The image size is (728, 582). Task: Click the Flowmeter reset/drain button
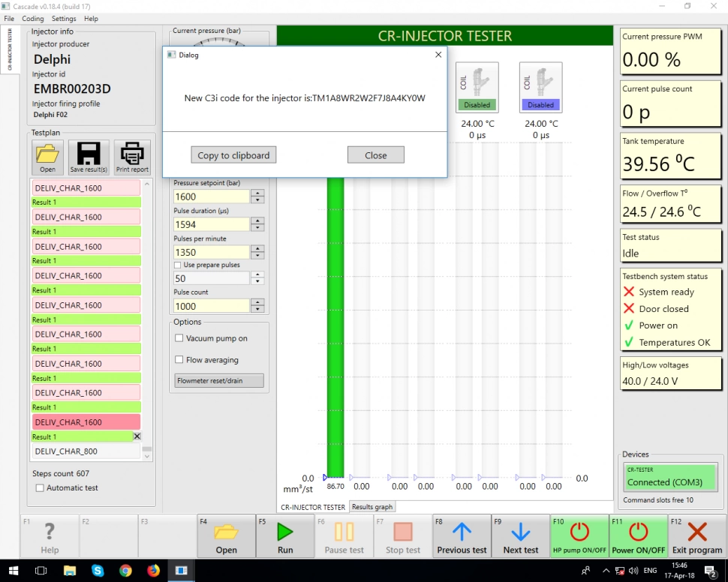219,380
